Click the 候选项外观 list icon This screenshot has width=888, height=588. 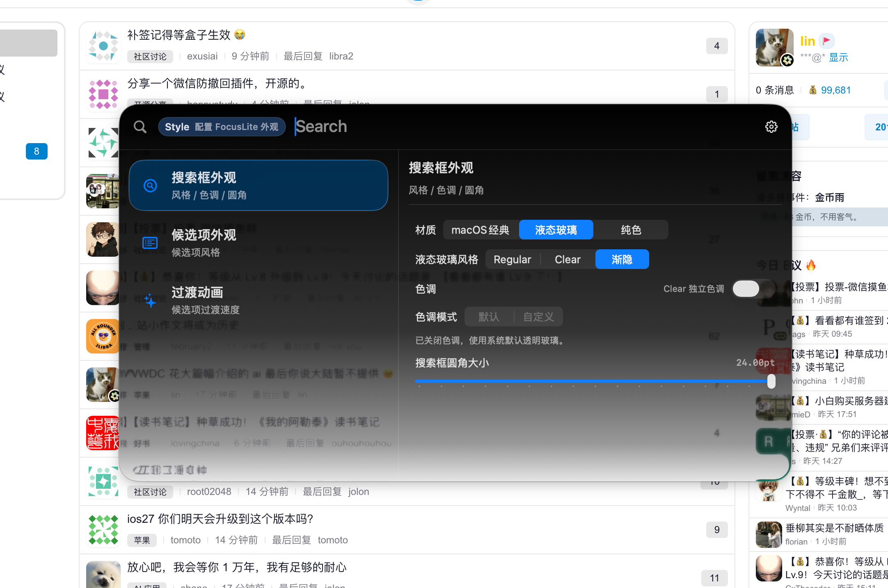pos(150,243)
